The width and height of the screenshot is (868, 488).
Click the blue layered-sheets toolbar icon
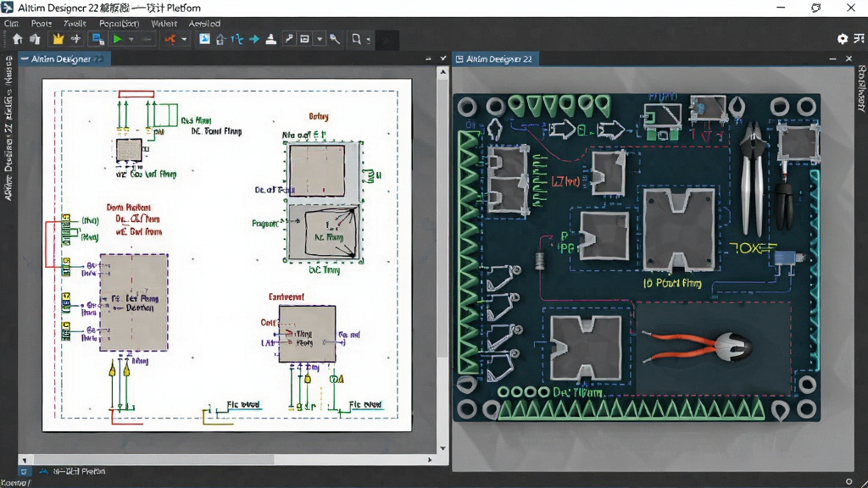pyautogui.click(x=98, y=39)
